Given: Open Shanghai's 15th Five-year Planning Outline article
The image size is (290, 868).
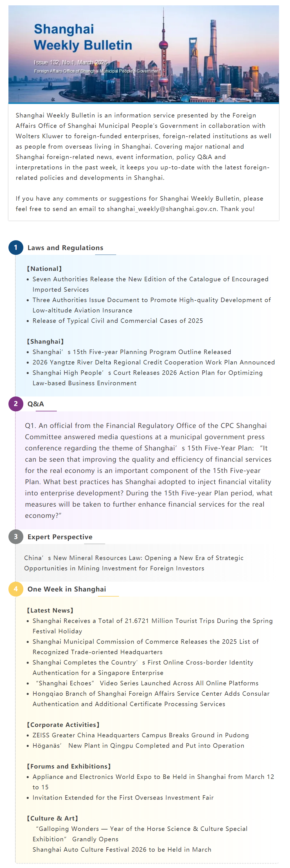Looking at the screenshot, I should [132, 352].
